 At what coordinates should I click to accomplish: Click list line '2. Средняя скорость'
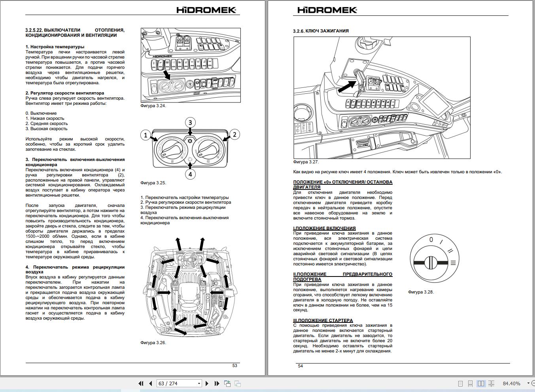click(47, 123)
